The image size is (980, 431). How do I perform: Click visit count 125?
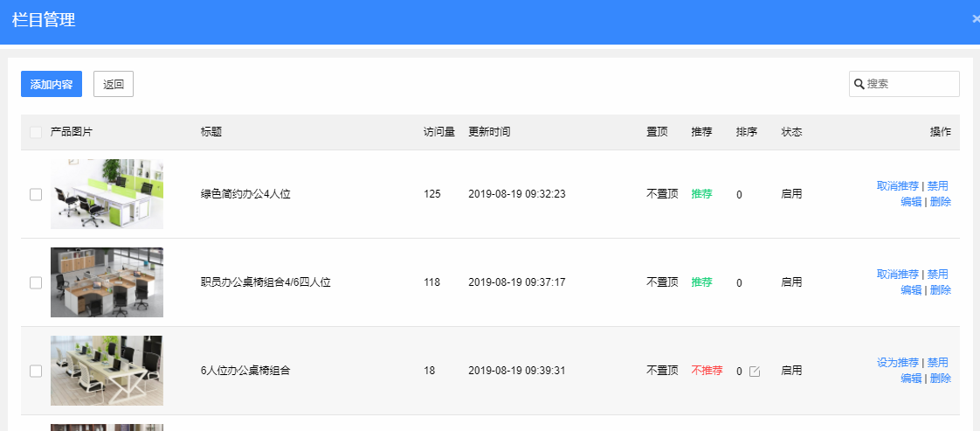431,194
